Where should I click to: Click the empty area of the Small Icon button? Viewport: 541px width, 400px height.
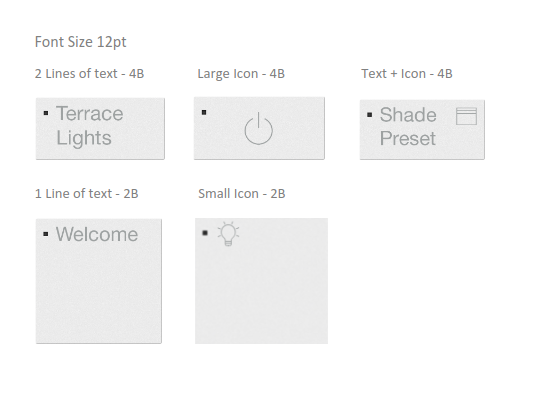click(261, 293)
